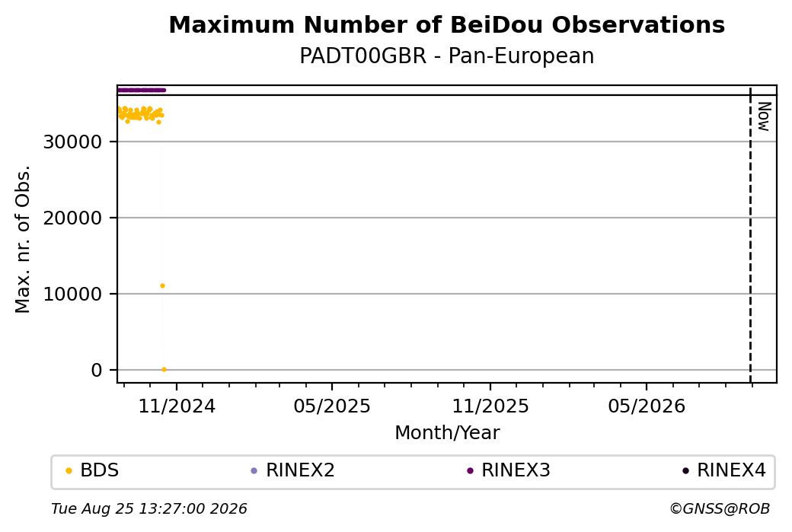This screenshot has width=792, height=532.
Task: Click the 30000 y-axis tick label
Action: 73,142
